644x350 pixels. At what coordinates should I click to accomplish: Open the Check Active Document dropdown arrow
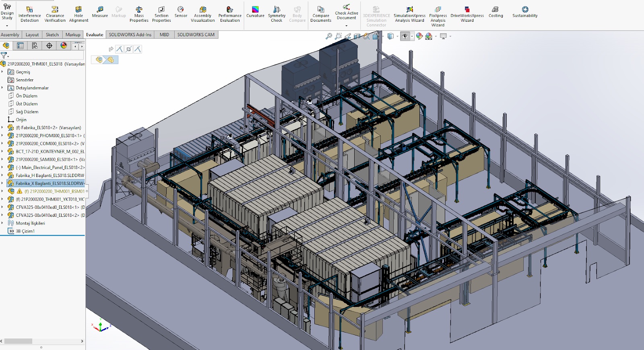(x=347, y=26)
